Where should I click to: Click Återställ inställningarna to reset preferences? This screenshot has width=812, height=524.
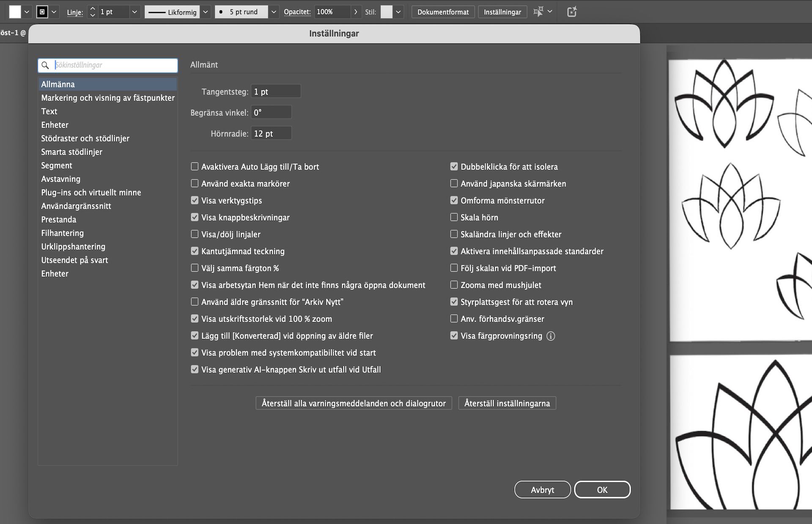(507, 403)
